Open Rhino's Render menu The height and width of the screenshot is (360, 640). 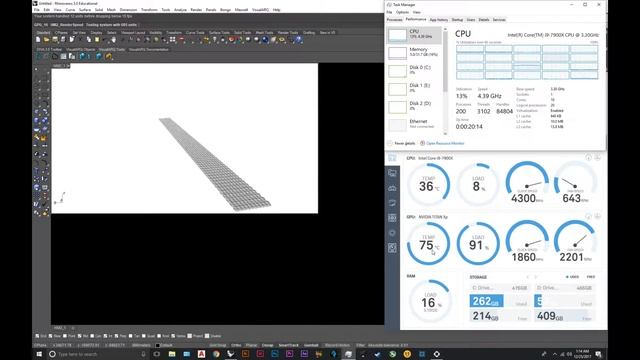tap(196, 9)
